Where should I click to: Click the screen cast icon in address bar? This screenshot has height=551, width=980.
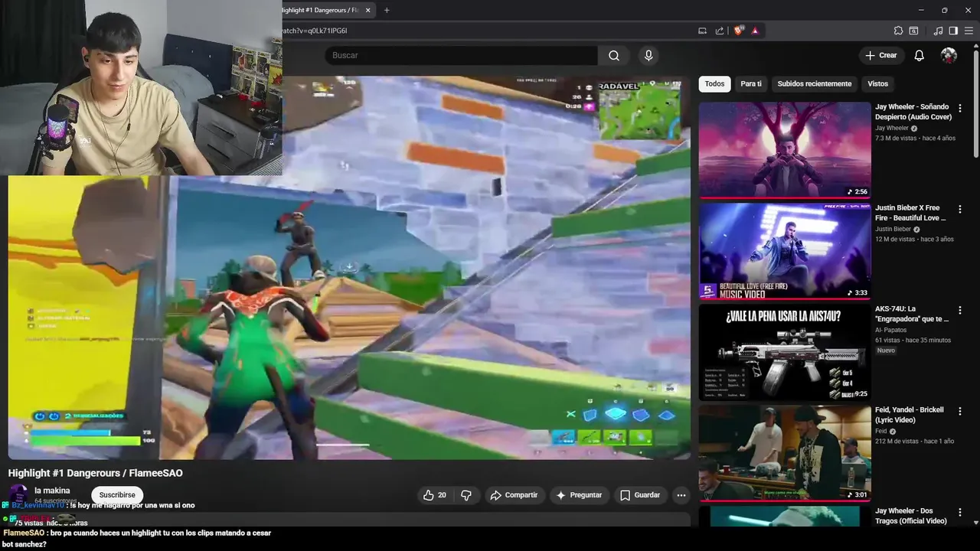pos(702,31)
